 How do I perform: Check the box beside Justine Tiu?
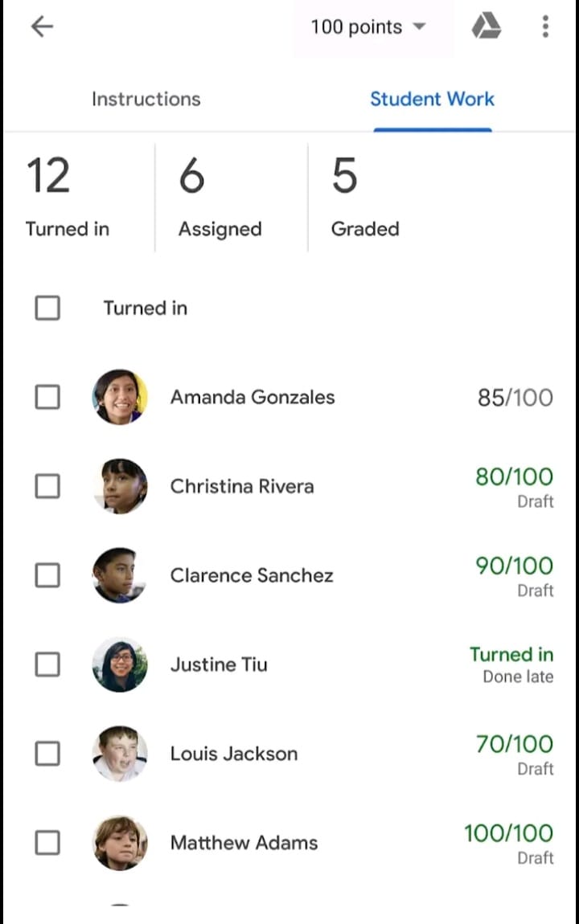point(47,664)
